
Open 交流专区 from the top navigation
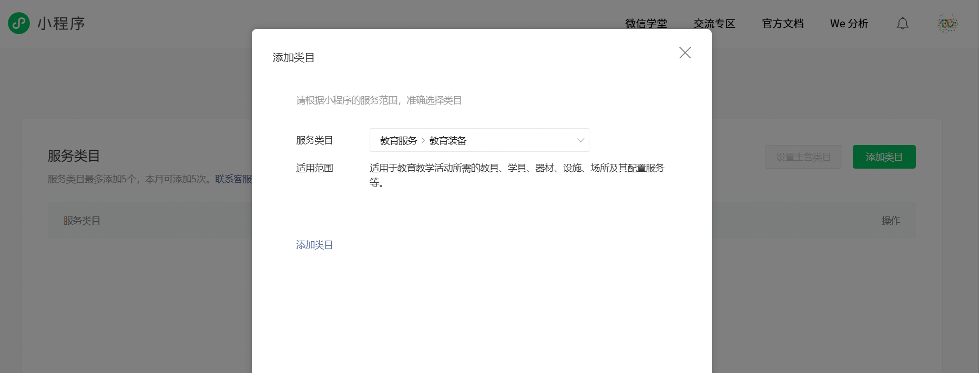coord(714,24)
